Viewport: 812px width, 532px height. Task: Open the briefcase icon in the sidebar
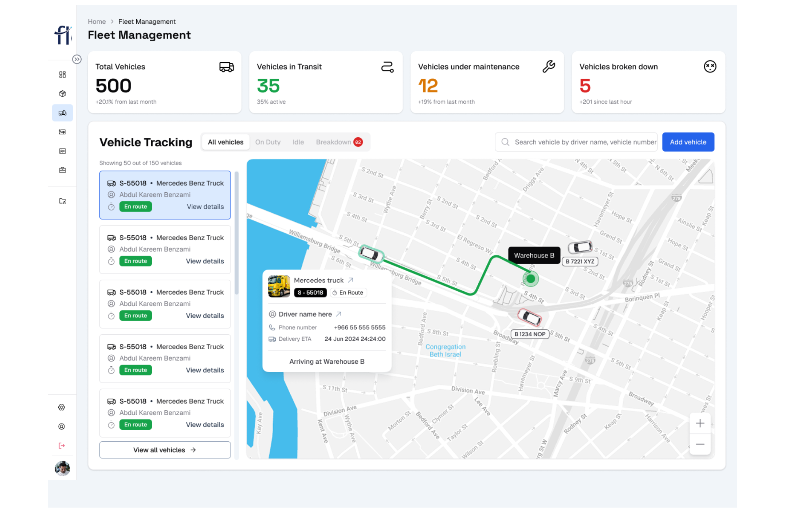coord(62,170)
